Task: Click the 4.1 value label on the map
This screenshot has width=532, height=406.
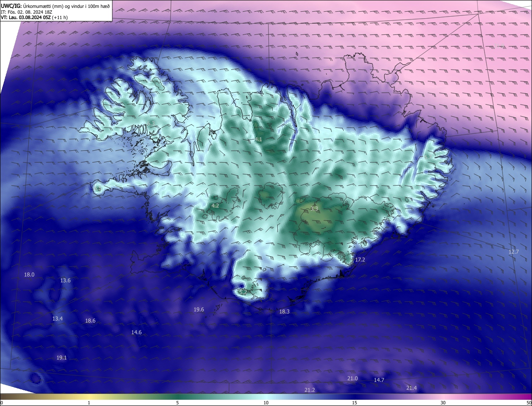Action: tap(259, 139)
